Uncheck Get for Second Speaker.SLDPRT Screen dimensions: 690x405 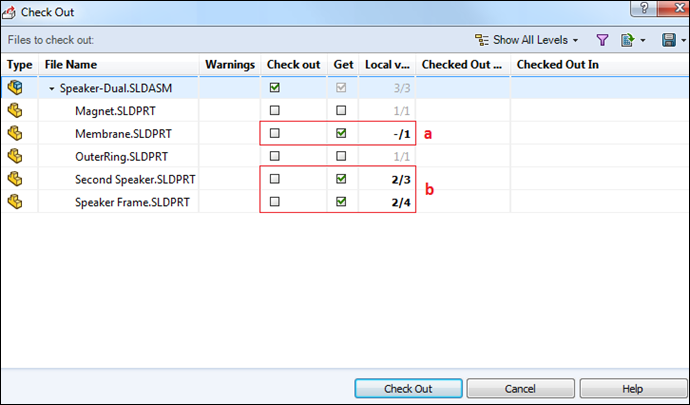pyautogui.click(x=342, y=179)
